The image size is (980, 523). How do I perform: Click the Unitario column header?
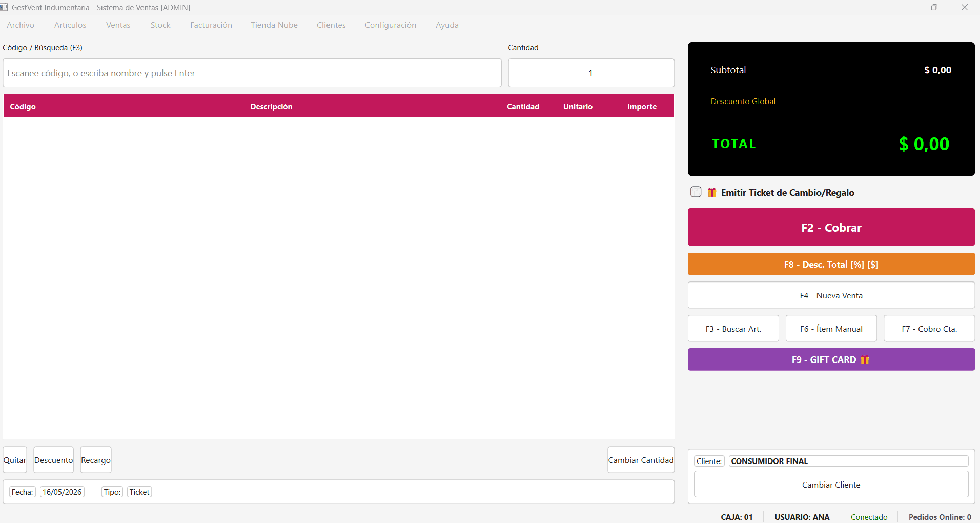click(578, 106)
